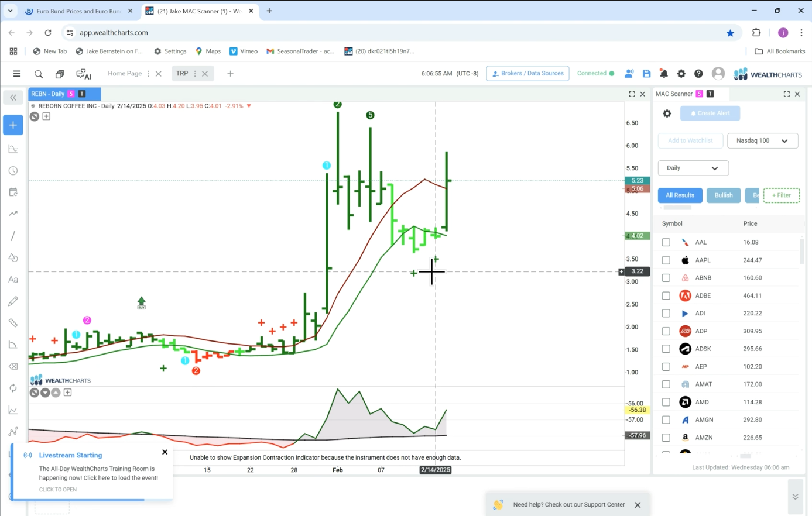812x516 pixels.
Task: Open the Daily timeframe dropdown
Action: [x=693, y=168]
